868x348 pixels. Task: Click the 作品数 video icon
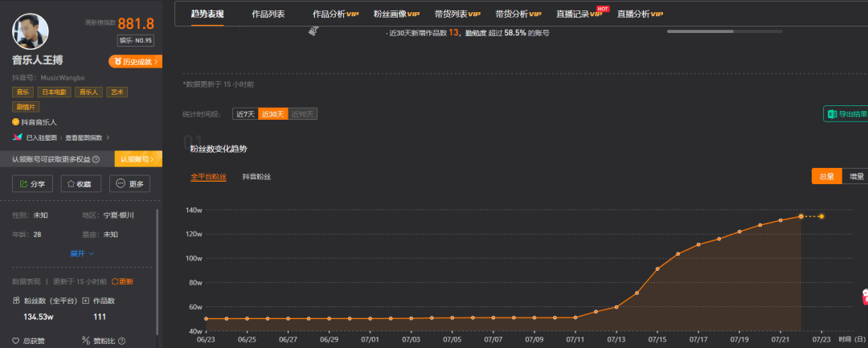(86, 301)
